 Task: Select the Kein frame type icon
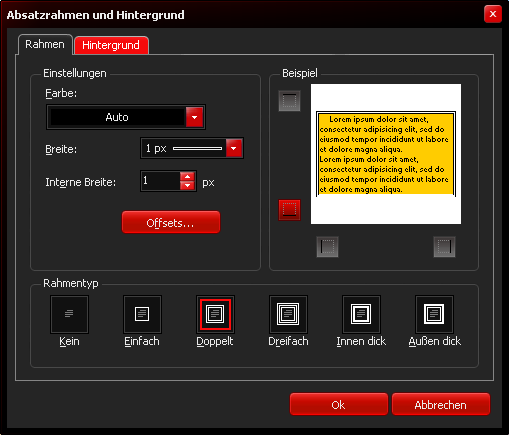click(x=69, y=314)
